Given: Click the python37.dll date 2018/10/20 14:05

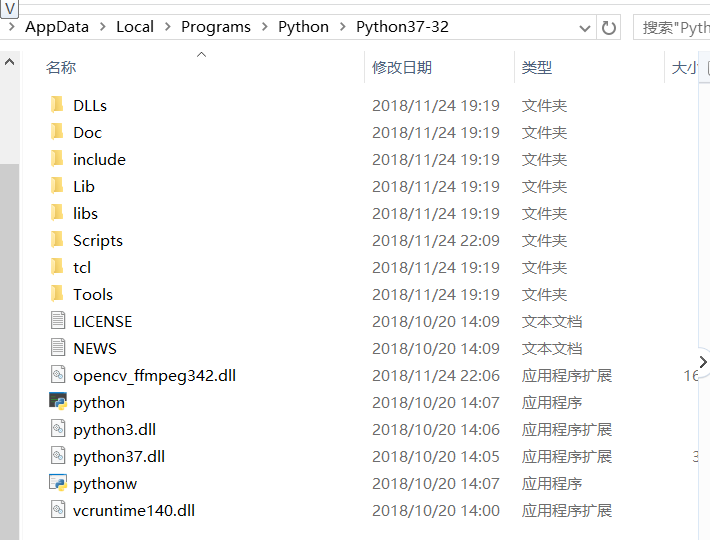Looking at the screenshot, I should click(x=436, y=456).
